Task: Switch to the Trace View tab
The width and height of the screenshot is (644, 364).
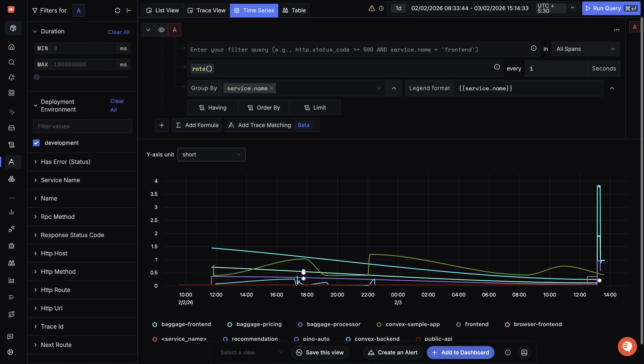Action: pos(207,10)
